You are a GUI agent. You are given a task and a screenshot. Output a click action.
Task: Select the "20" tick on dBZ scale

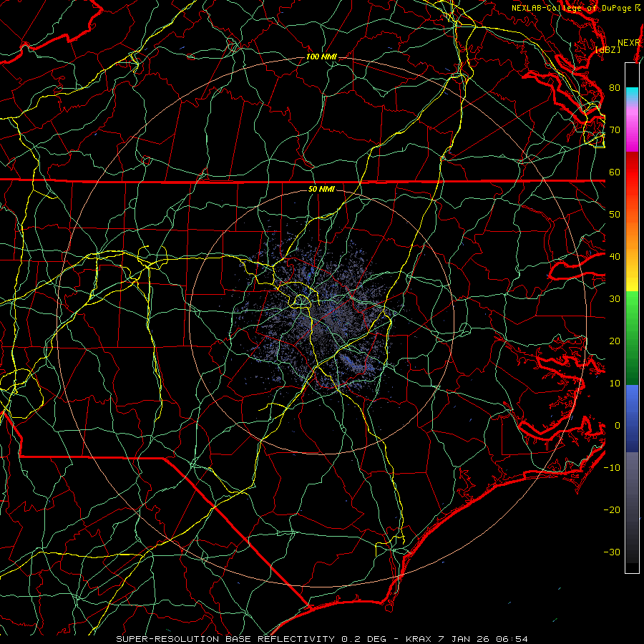pos(615,341)
